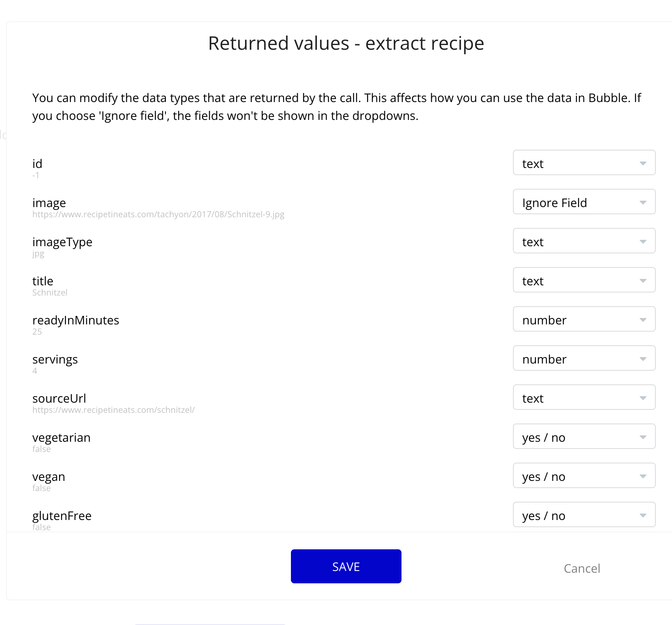Click the arrow icon in glutenFree dropdown
Image resolution: width=672 pixels, height=625 pixels.
coord(643,515)
